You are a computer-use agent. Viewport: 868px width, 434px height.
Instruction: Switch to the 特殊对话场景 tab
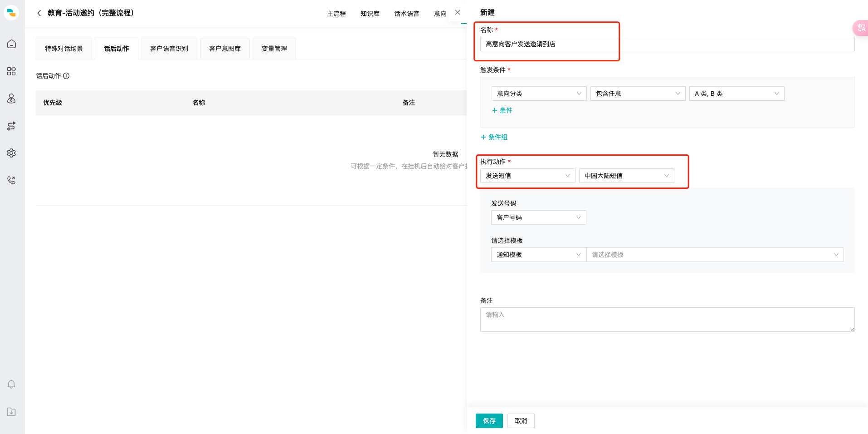(64, 49)
